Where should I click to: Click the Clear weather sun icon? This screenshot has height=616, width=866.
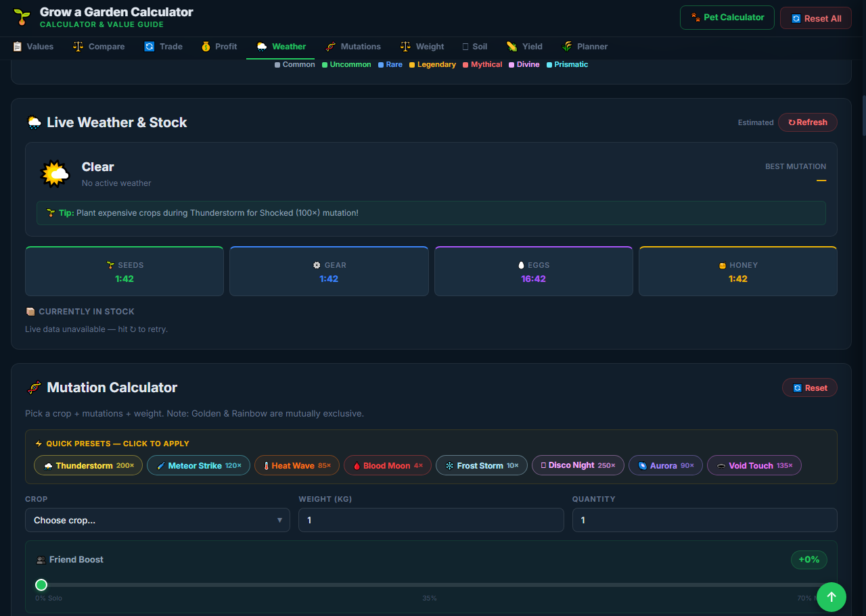click(x=55, y=174)
